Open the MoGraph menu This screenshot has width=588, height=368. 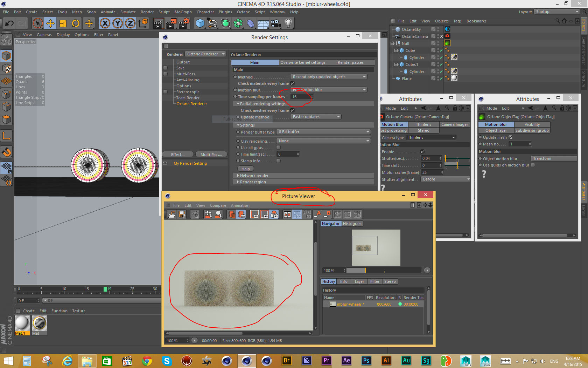tap(183, 12)
